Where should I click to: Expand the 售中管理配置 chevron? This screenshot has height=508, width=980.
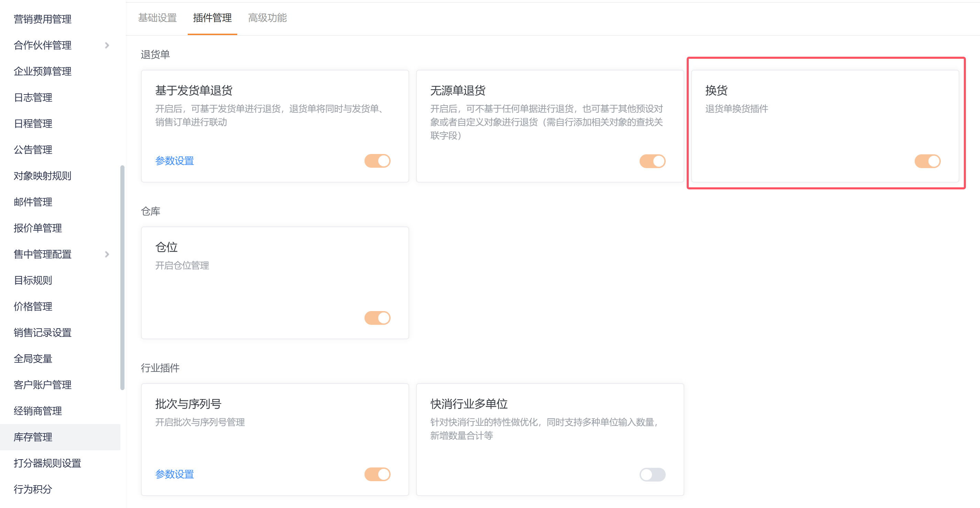pyautogui.click(x=107, y=254)
